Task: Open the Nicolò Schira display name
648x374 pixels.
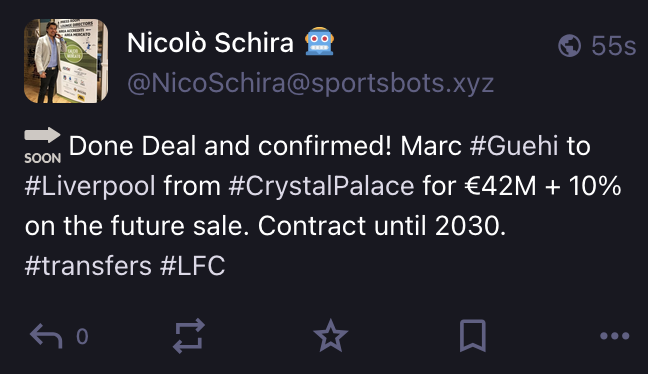Action: click(210, 43)
